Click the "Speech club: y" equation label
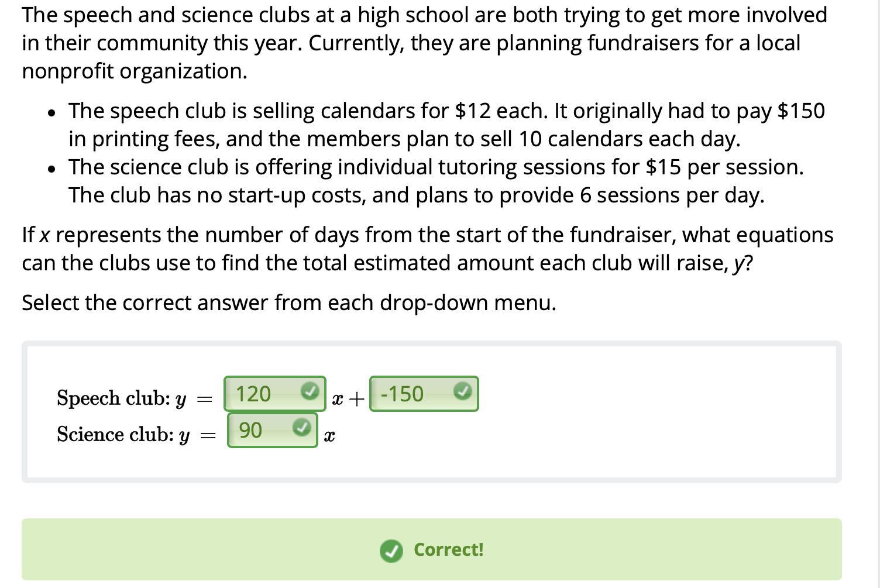Viewport: 880px width, 588px height. 121,398
